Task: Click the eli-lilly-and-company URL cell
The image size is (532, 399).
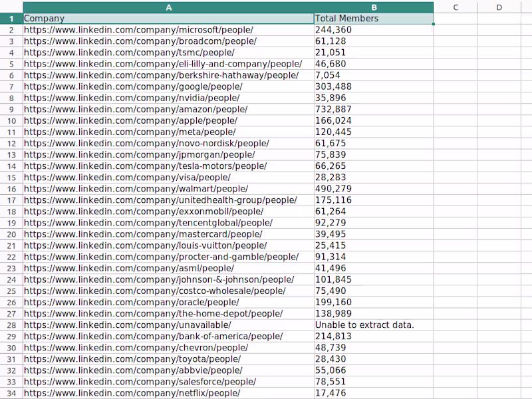Action: [x=169, y=64]
